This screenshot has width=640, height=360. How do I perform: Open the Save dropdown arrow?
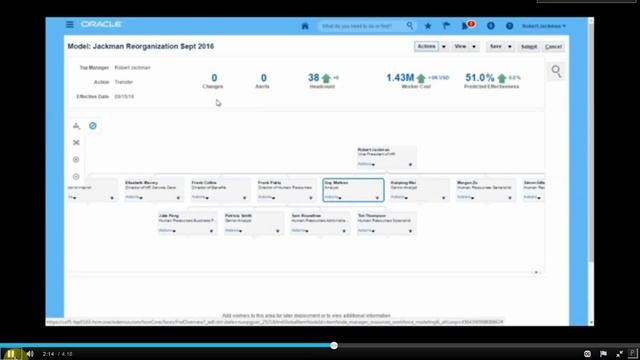[x=510, y=47]
